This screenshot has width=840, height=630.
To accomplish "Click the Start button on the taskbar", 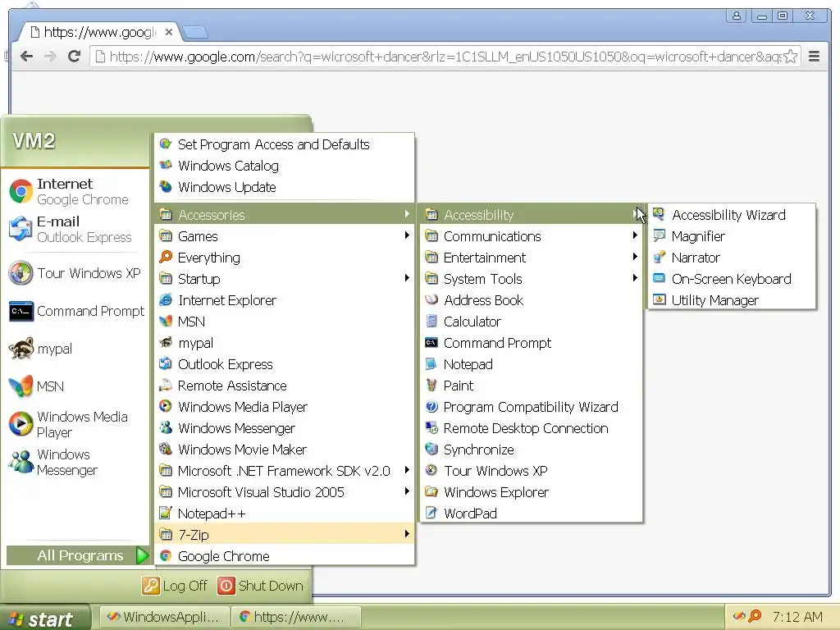I will (45, 619).
